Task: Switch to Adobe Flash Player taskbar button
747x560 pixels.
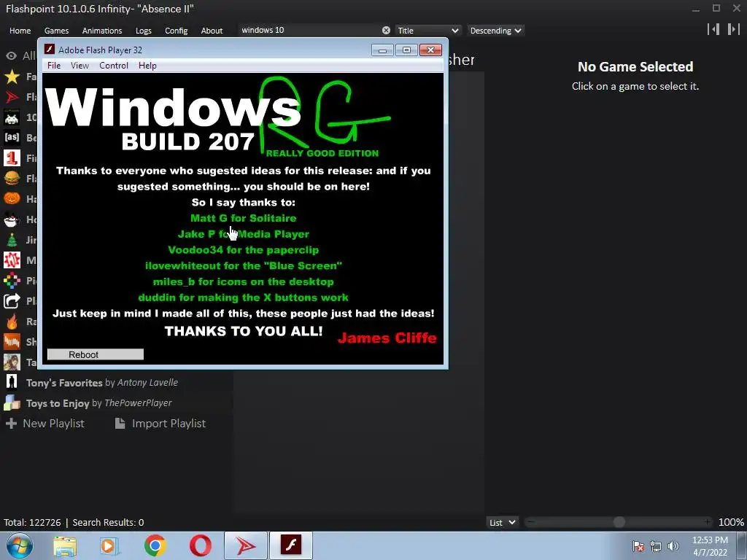Action: [x=291, y=545]
